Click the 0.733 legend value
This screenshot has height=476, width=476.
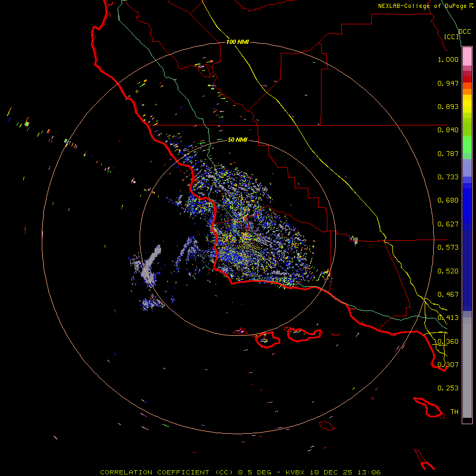point(448,177)
